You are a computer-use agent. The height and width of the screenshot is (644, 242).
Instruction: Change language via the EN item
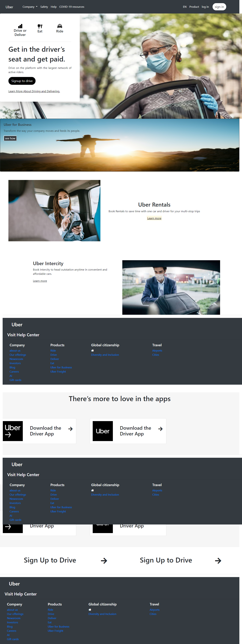pyautogui.click(x=185, y=7)
